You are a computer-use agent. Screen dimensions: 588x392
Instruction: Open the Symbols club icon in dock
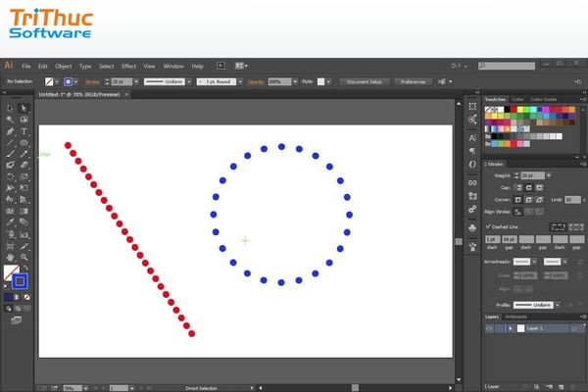point(472,227)
